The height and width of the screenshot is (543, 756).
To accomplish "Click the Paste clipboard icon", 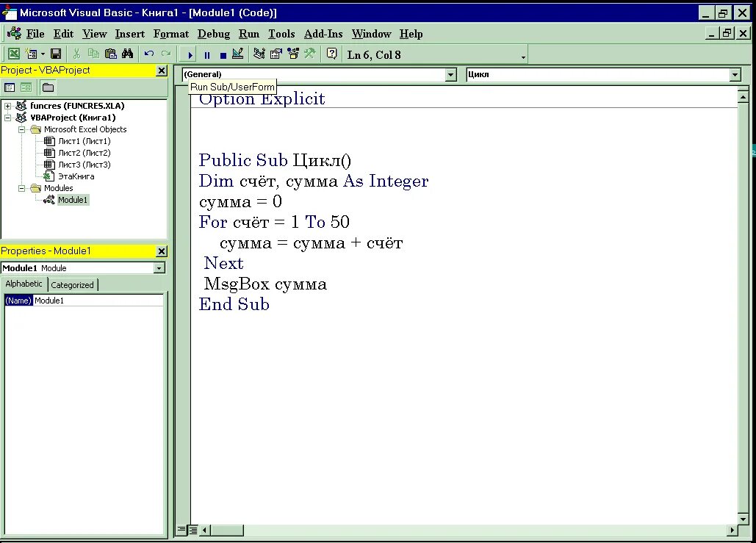I will (x=110, y=54).
